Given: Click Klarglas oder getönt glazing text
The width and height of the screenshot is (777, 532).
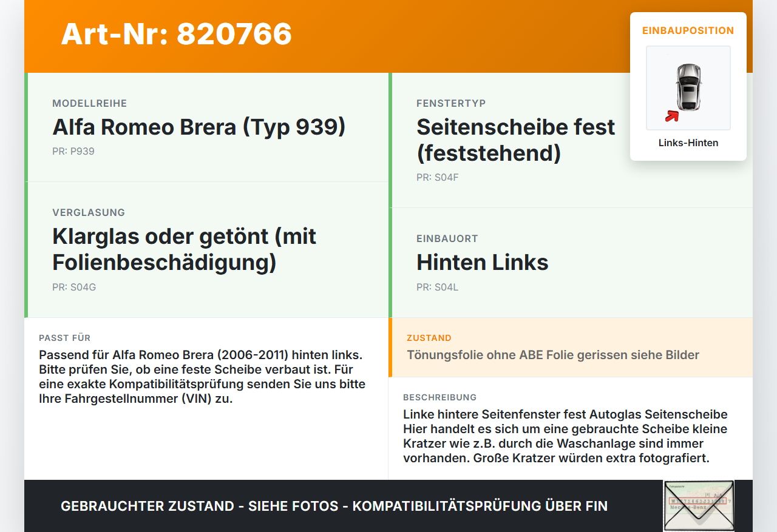Looking at the screenshot, I should click(185, 249).
